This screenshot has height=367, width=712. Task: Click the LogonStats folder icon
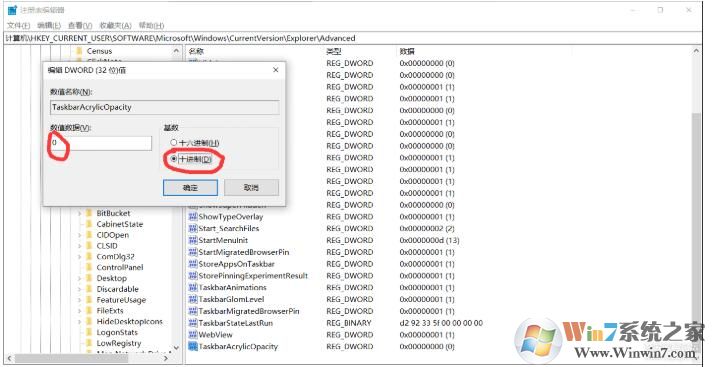pyautogui.click(x=89, y=332)
